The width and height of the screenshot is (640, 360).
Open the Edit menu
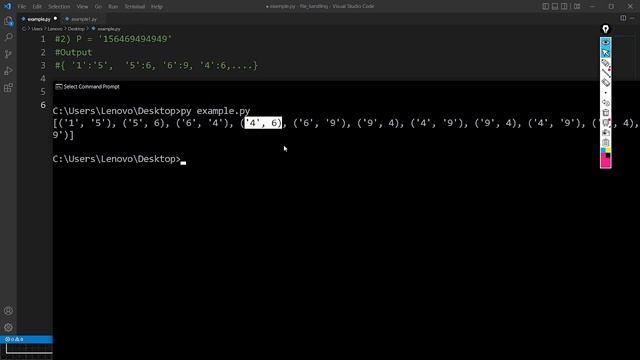37,7
